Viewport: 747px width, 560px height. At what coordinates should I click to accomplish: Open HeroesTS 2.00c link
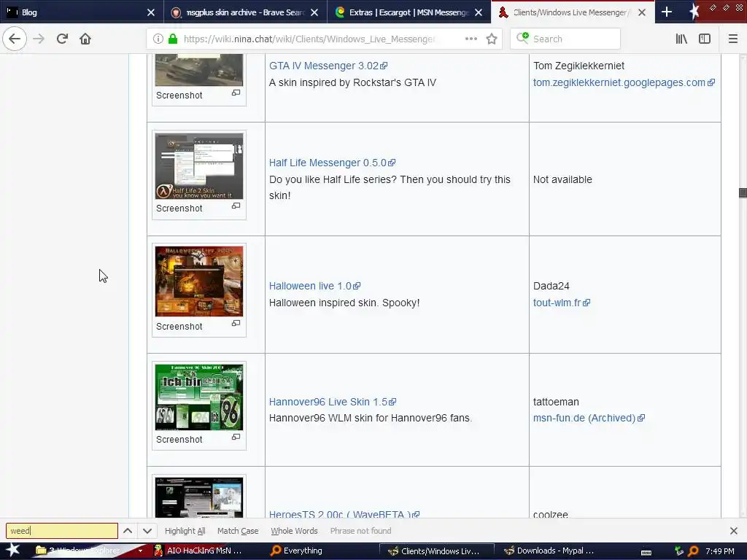344,514
